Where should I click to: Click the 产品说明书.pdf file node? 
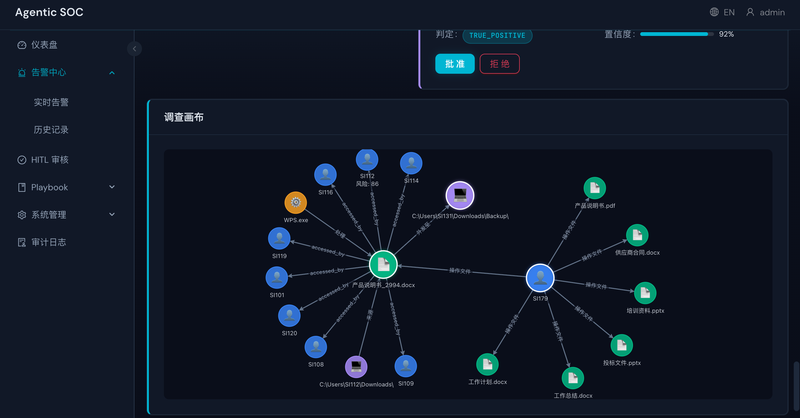tap(594, 188)
